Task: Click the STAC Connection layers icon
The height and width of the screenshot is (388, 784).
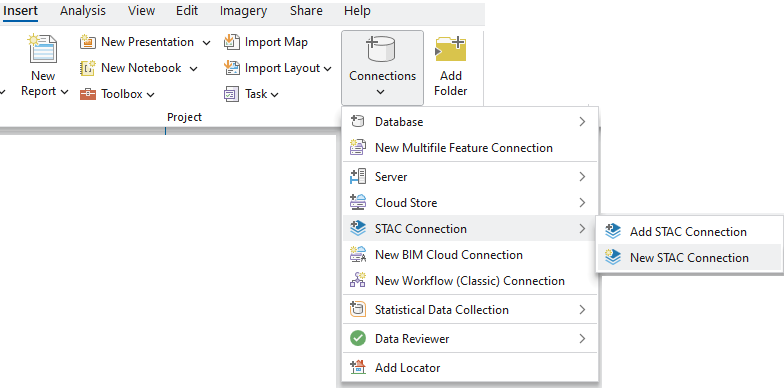Action: click(358, 228)
